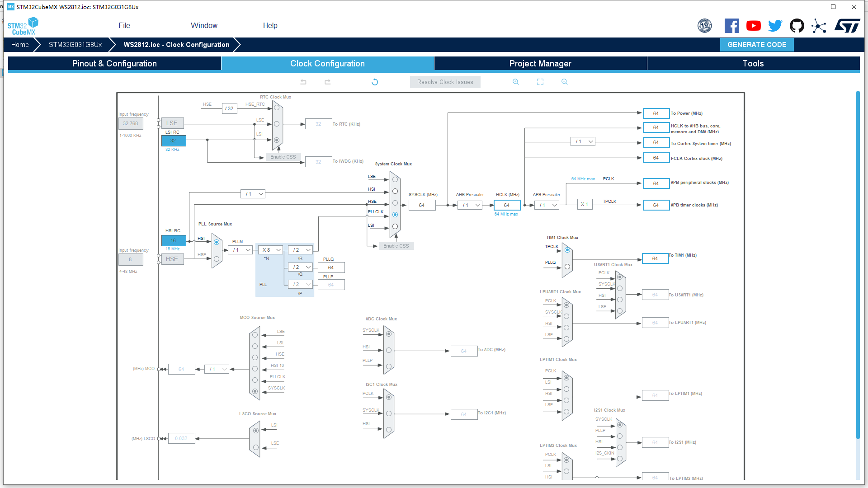Click Enable CSS under System Clock Mux
The image size is (868, 488).
click(396, 246)
